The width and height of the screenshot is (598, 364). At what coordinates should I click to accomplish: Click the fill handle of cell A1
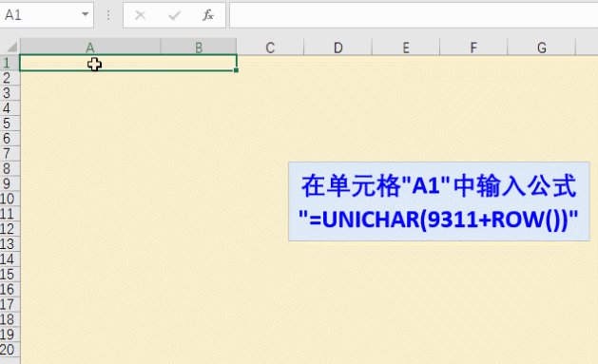pyautogui.click(x=237, y=70)
